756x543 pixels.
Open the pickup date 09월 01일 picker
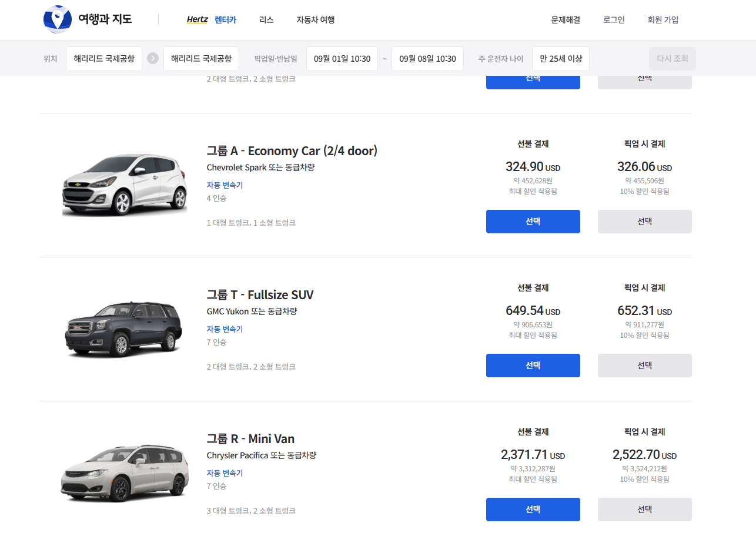(342, 59)
